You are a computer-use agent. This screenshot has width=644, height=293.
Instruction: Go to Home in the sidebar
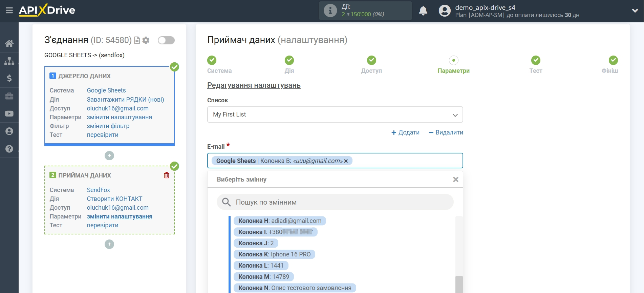[x=9, y=43]
